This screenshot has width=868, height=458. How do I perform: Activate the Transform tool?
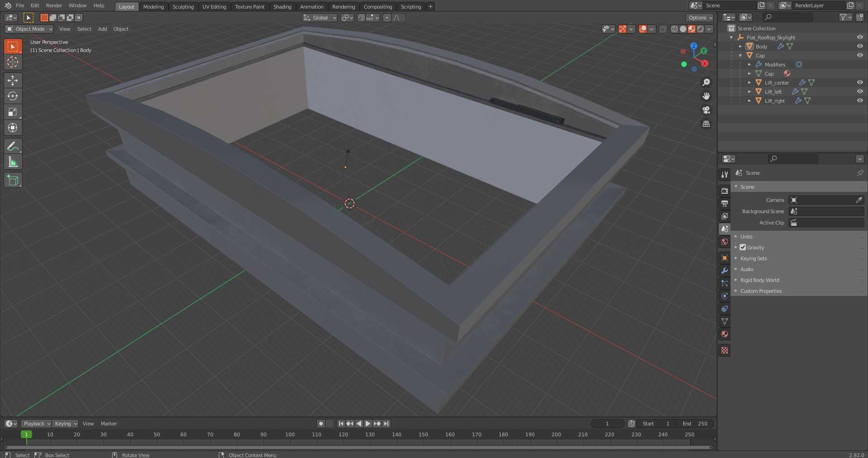point(13,128)
